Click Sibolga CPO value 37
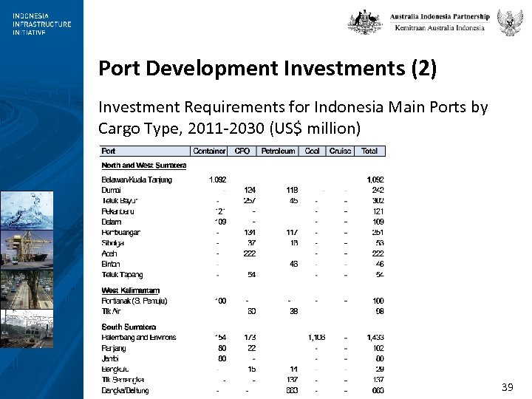The height and width of the screenshot is (399, 532). (251, 243)
